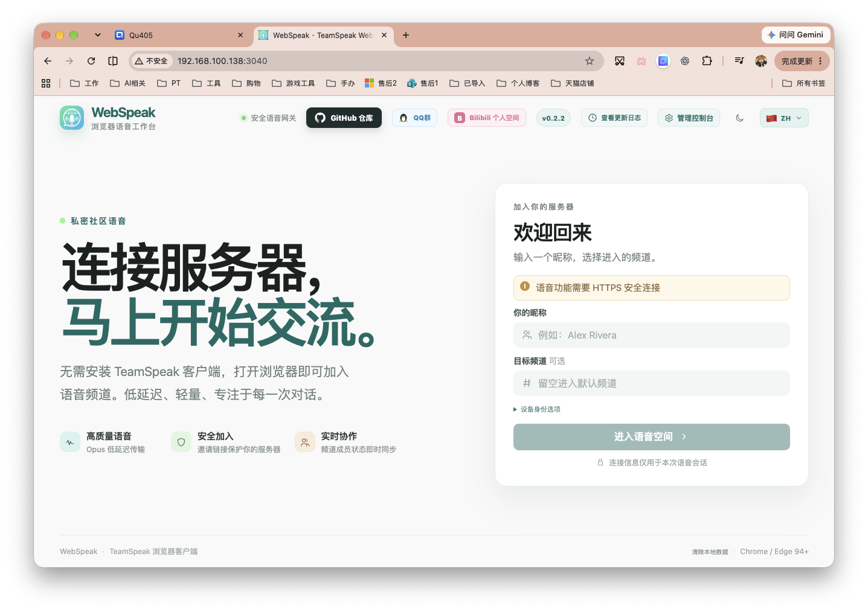This screenshot has height=612, width=868.
Task: Open the AI相关 bookmark folder
Action: tap(127, 83)
